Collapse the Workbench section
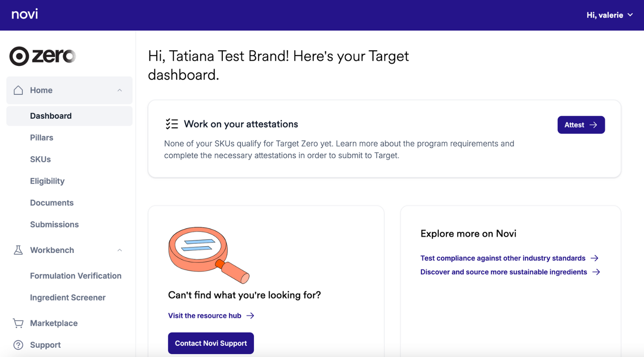This screenshot has width=644, height=357. [120, 250]
